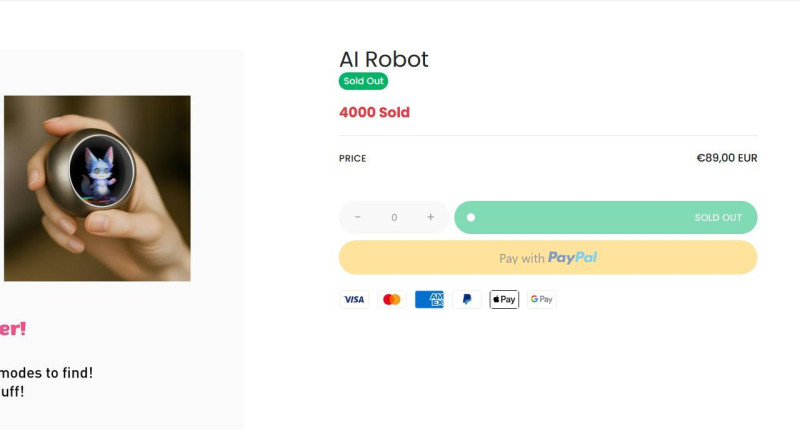Click the pink heading below the photo
The width and height of the screenshot is (800, 433).
[x=13, y=328]
